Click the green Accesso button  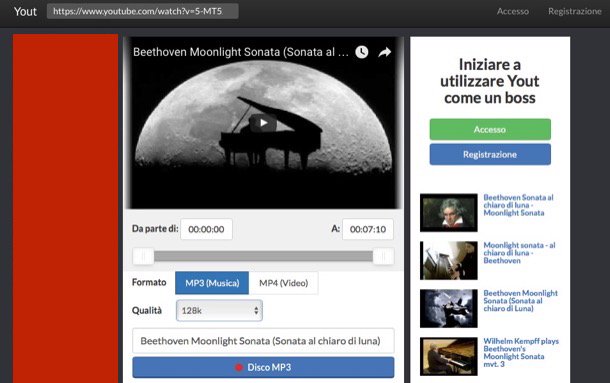coord(490,129)
